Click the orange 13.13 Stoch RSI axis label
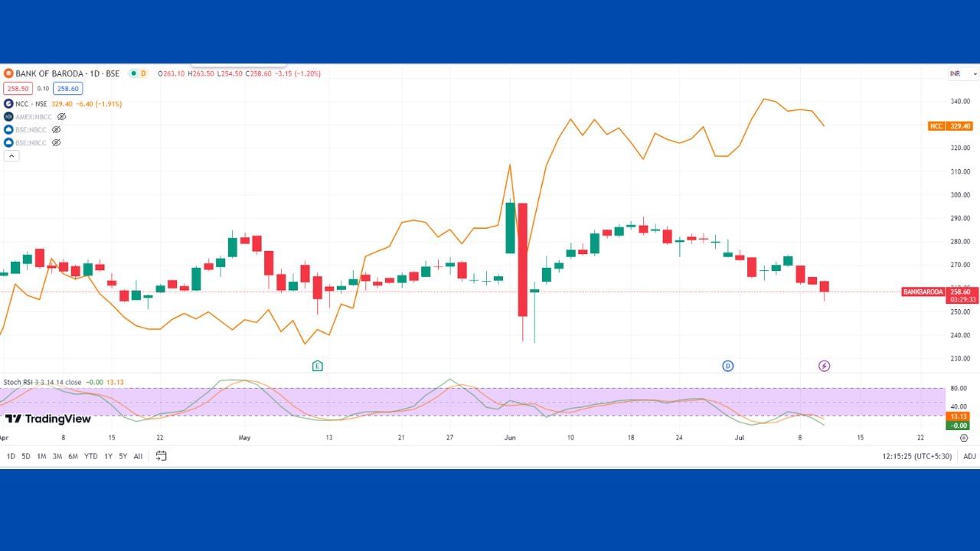The image size is (980, 551). (x=957, y=416)
